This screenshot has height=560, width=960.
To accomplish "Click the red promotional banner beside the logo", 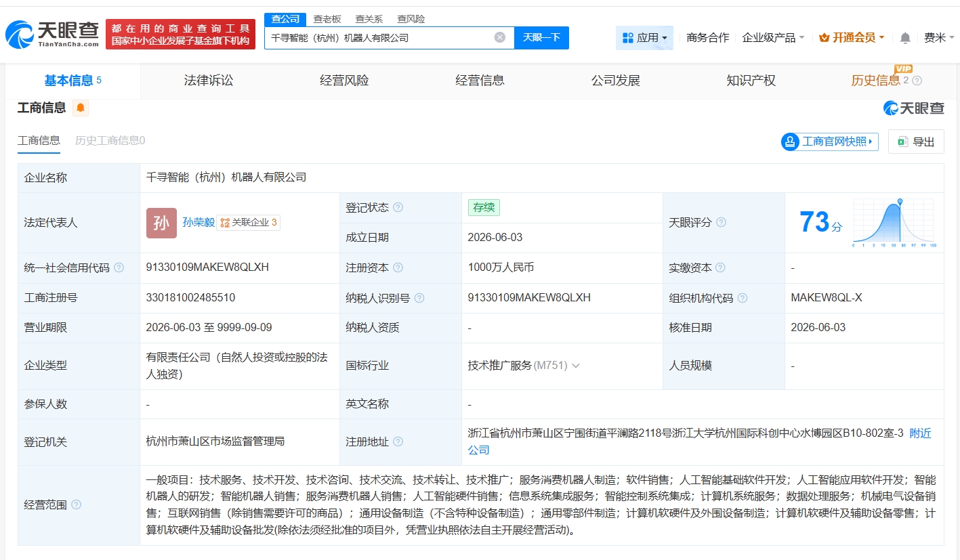I will click(181, 34).
